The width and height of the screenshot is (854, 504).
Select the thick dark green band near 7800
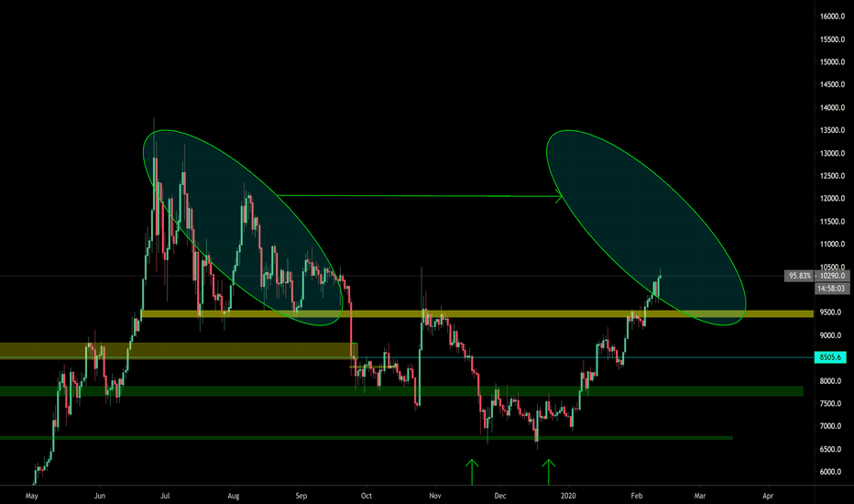click(x=401, y=390)
